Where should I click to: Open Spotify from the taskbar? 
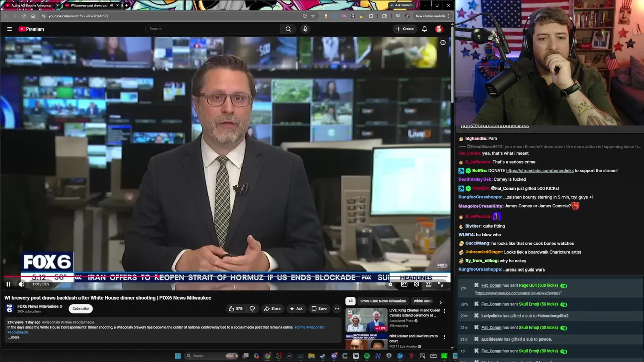[x=367, y=356]
